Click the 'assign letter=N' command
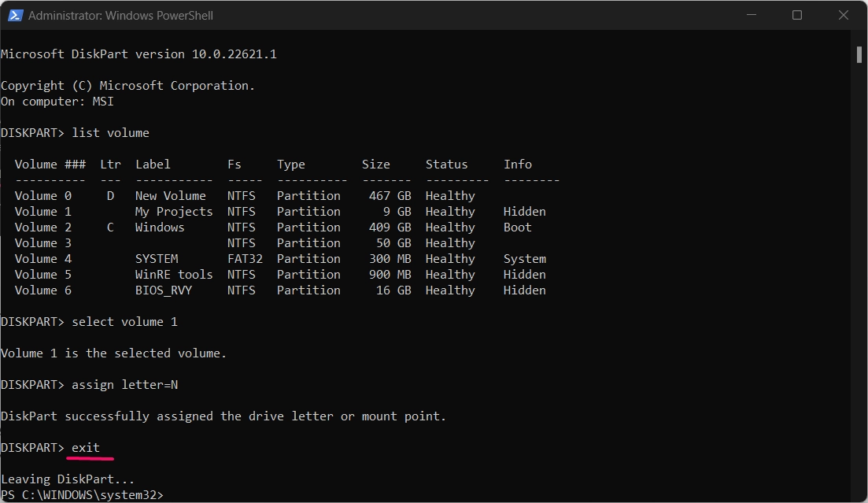Viewport: 868px width, 503px height. (x=124, y=385)
